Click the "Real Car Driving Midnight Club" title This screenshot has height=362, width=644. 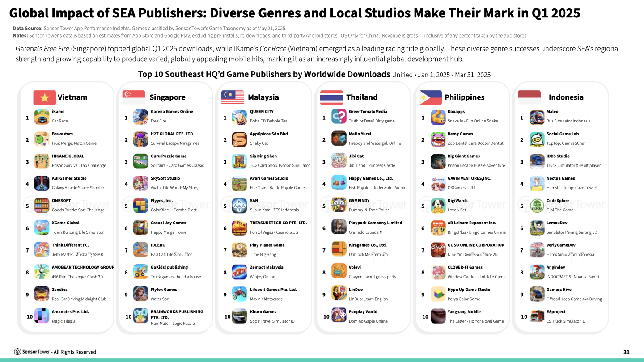point(79,299)
